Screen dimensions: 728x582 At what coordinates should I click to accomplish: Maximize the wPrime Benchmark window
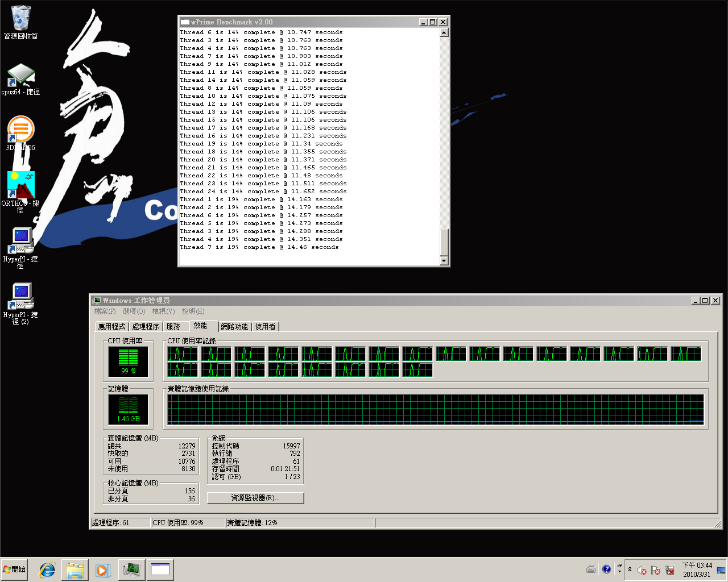tap(433, 22)
